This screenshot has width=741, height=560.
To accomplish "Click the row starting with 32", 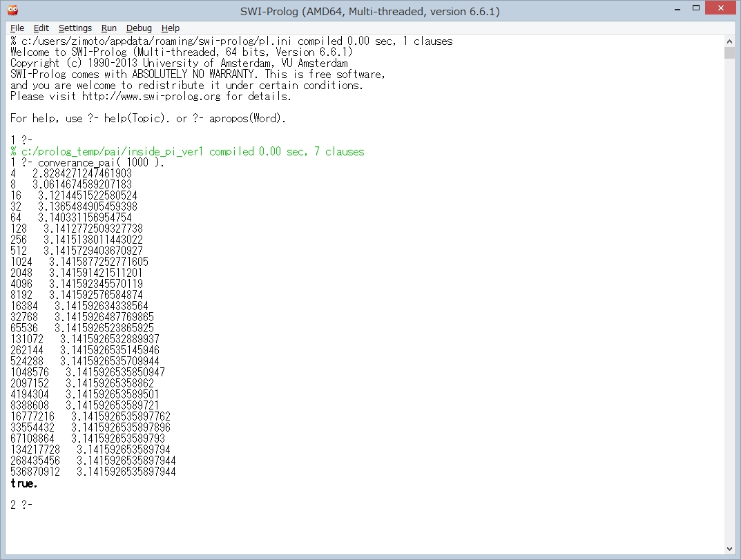I will coord(74,206).
